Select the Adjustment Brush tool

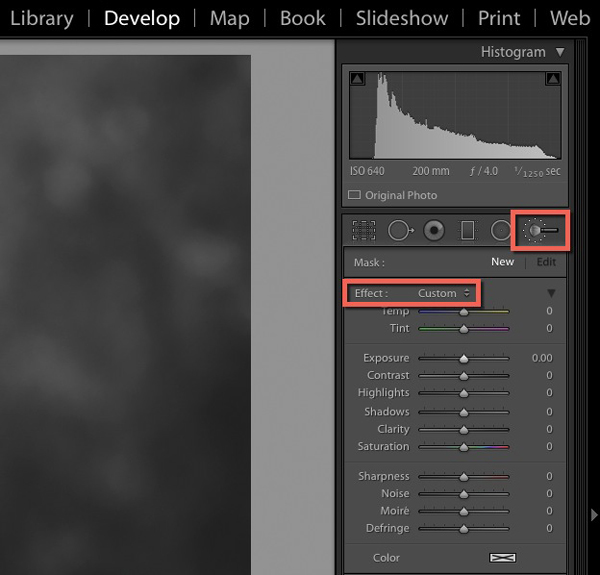tap(540, 230)
